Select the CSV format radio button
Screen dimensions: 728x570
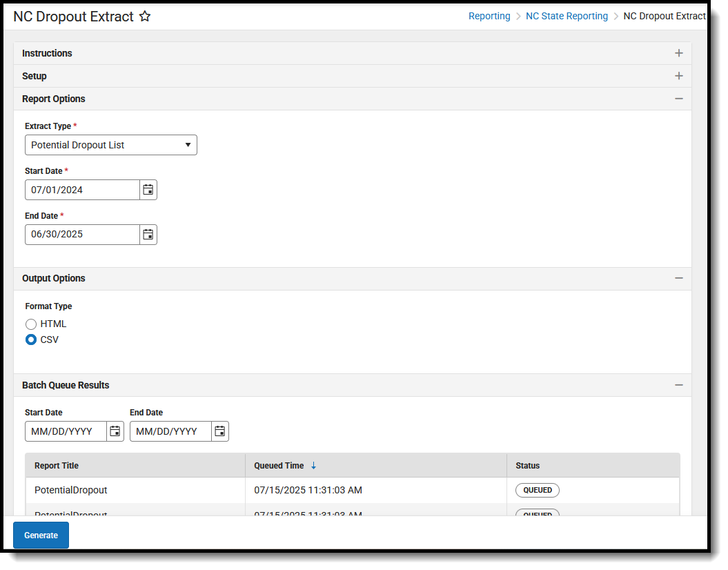click(x=31, y=340)
